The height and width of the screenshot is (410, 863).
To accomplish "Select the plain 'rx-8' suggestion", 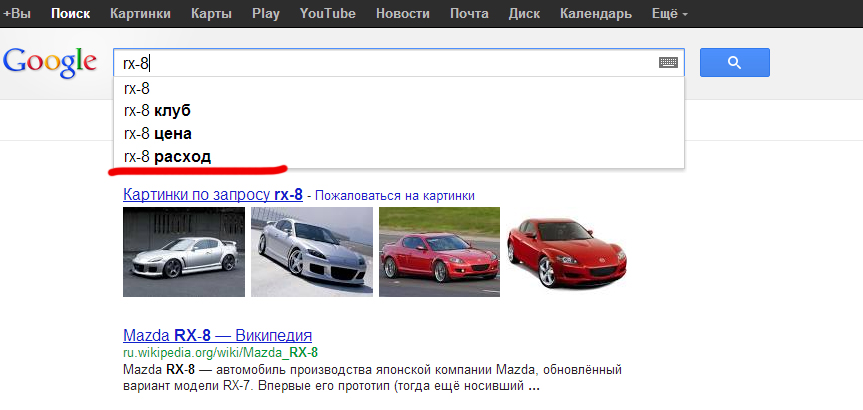I will (137, 88).
